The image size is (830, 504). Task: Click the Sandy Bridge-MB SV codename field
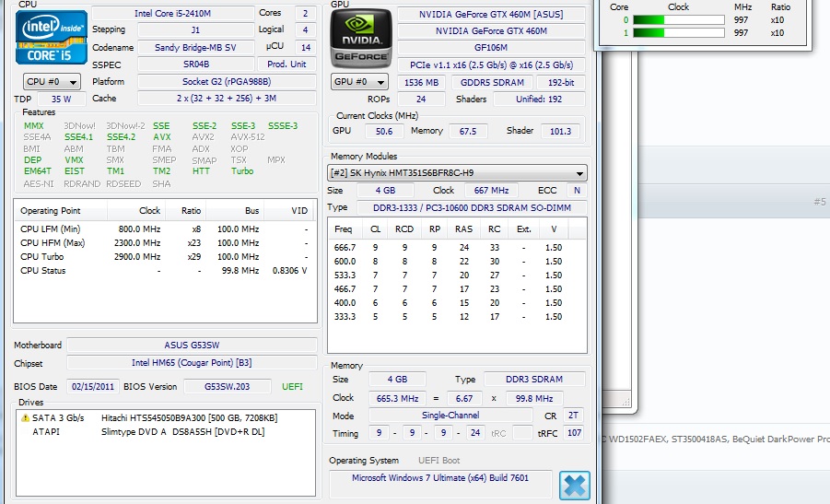click(195, 47)
